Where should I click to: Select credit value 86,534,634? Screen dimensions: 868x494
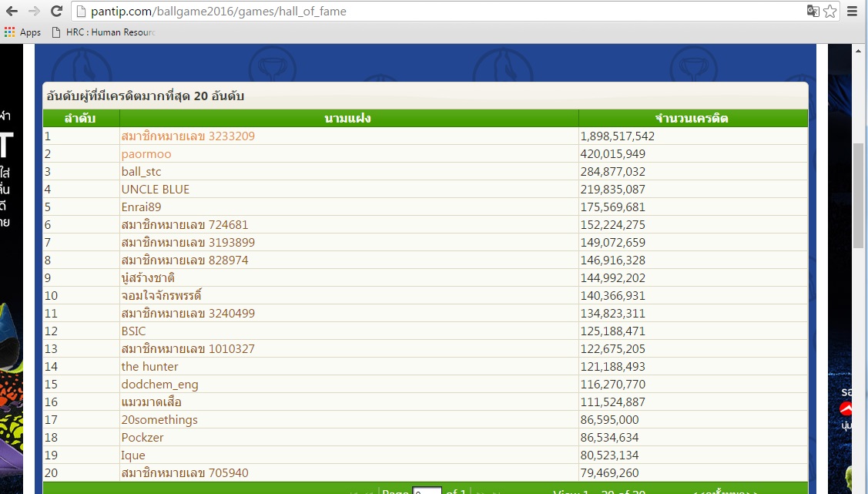(609, 438)
